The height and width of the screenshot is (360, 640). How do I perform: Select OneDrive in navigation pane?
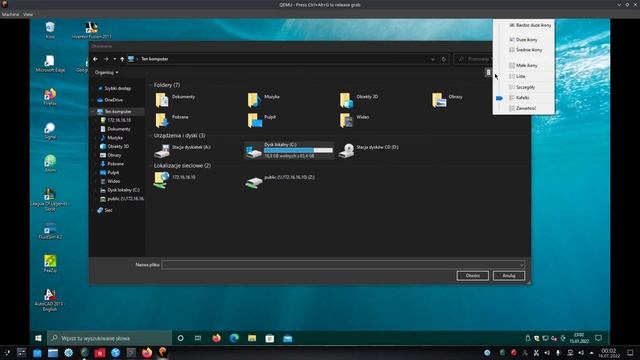(x=110, y=100)
